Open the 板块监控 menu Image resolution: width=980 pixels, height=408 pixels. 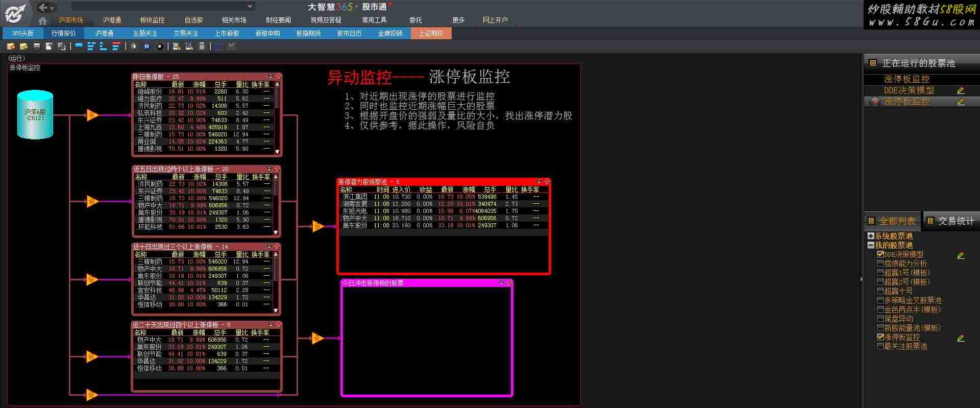click(x=152, y=20)
